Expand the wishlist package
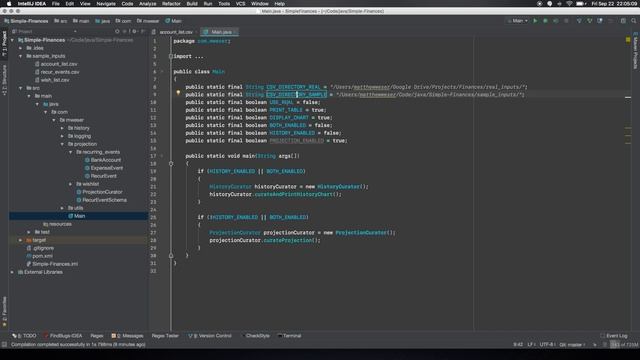The image size is (640, 360). click(71, 184)
